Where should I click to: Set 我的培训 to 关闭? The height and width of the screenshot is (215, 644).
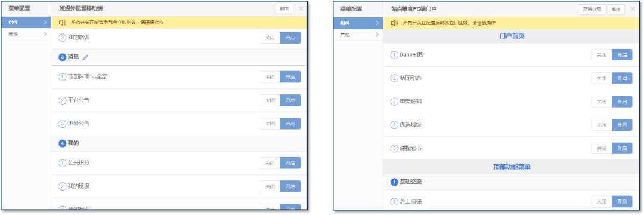[x=270, y=38]
